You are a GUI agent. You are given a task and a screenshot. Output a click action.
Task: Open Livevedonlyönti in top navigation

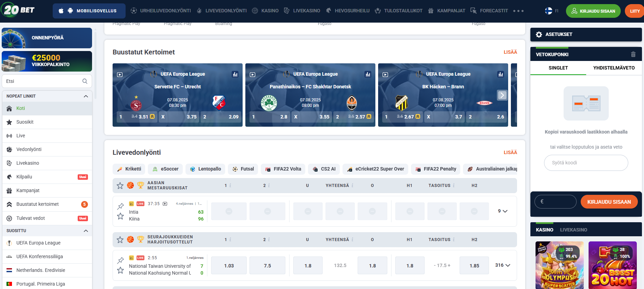(222, 11)
